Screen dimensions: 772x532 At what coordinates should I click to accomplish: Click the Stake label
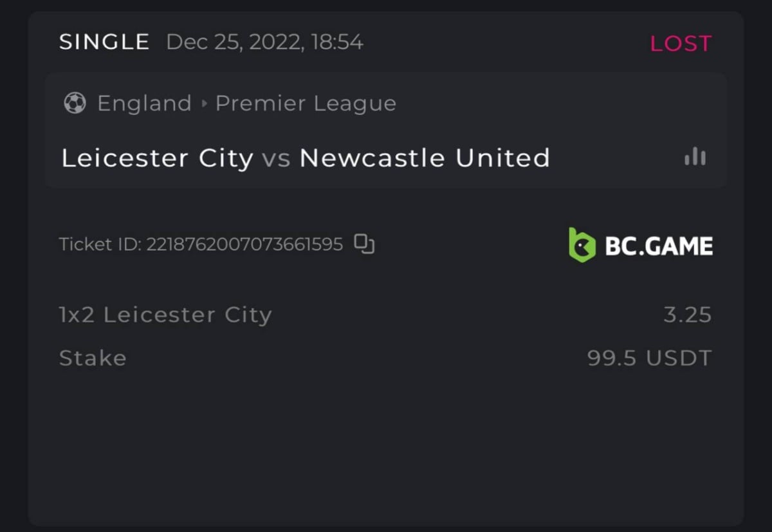click(x=93, y=358)
